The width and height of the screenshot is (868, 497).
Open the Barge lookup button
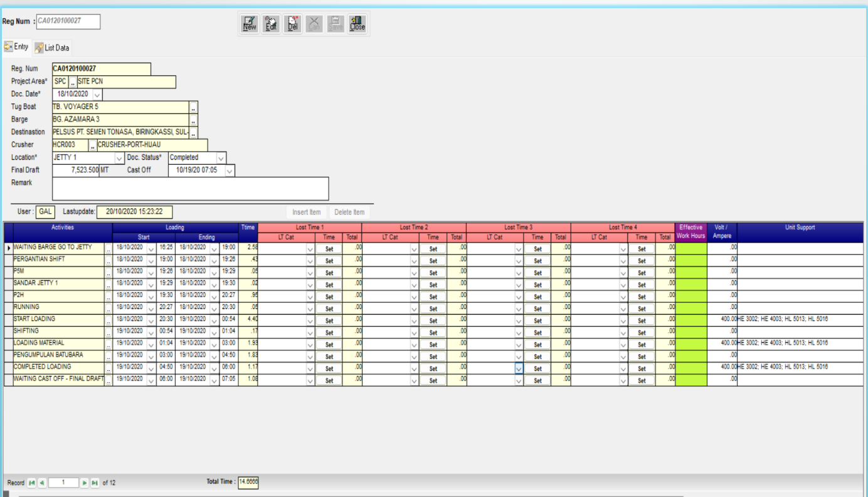193,120
